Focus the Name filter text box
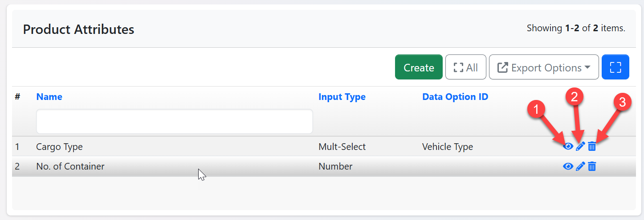This screenshot has width=644, height=220. coord(174,121)
